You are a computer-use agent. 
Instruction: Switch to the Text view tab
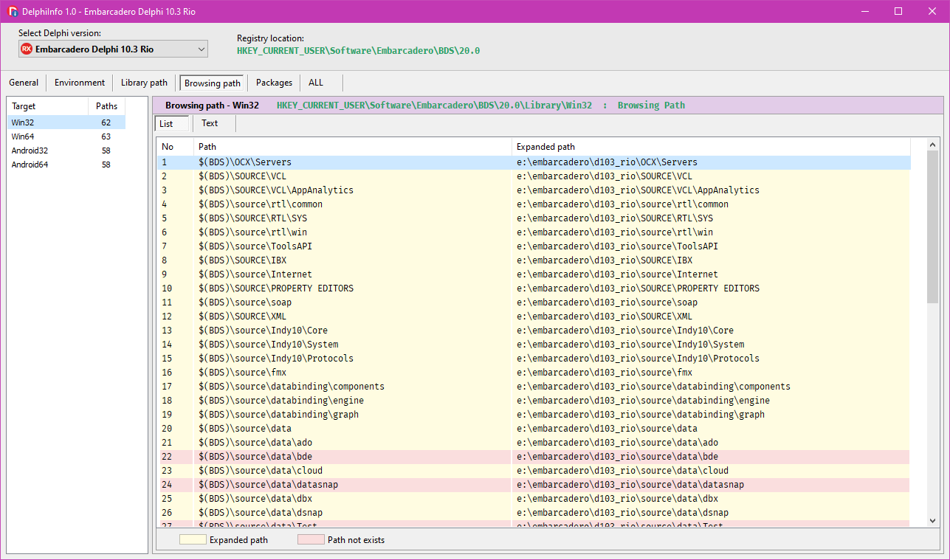tap(212, 123)
